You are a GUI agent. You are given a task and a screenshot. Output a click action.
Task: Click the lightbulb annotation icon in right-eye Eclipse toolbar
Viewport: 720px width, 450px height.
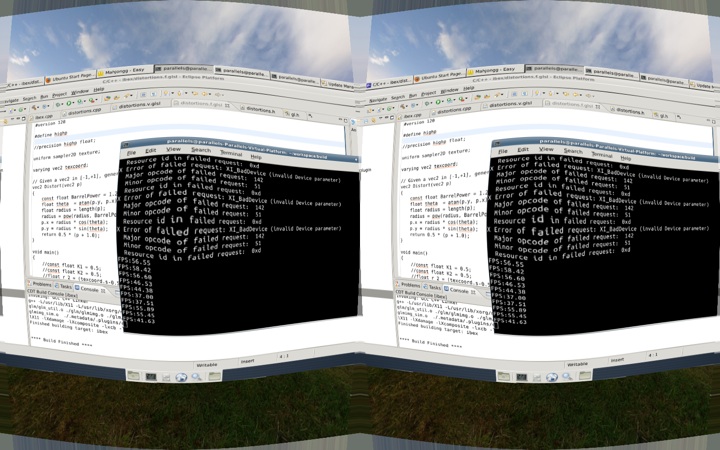pyautogui.click(x=537, y=93)
